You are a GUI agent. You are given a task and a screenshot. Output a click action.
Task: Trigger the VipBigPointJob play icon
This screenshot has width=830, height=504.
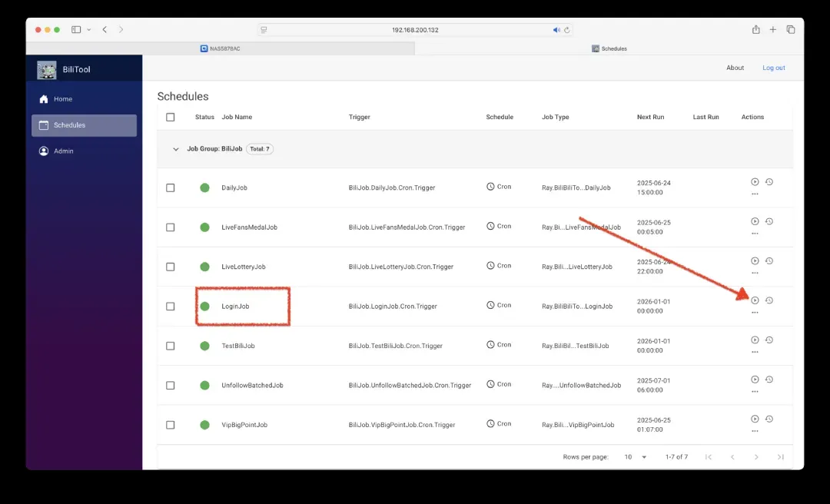pyautogui.click(x=755, y=419)
